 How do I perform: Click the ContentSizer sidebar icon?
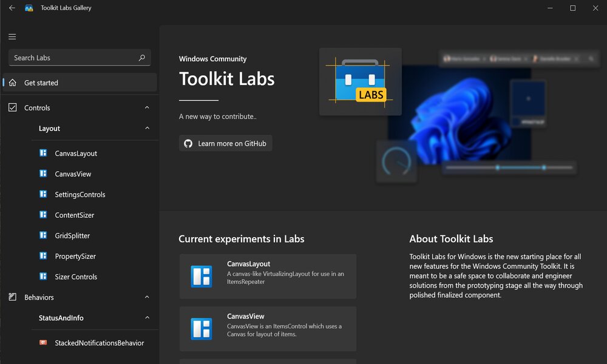pyautogui.click(x=43, y=214)
